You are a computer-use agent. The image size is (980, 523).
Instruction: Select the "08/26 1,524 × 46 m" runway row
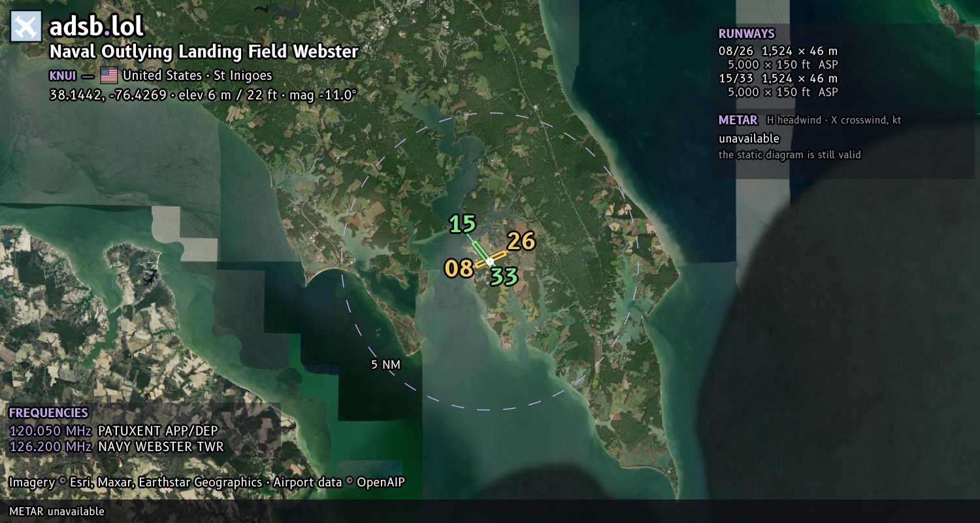coord(778,51)
